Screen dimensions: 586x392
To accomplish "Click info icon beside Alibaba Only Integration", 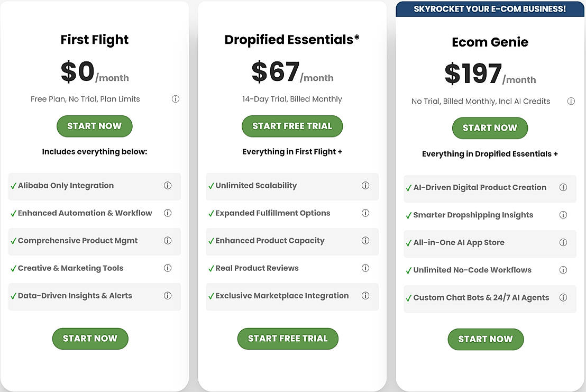I will [168, 186].
